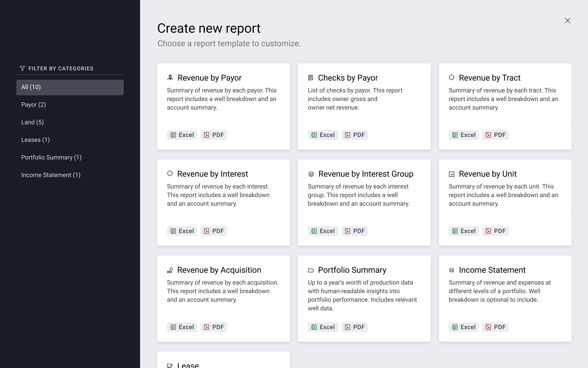Choose PDF for Revenue by Tract

496,135
